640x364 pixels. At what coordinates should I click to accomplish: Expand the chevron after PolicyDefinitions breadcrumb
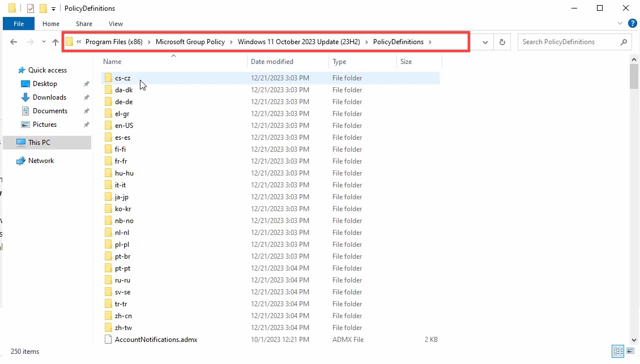(x=430, y=42)
